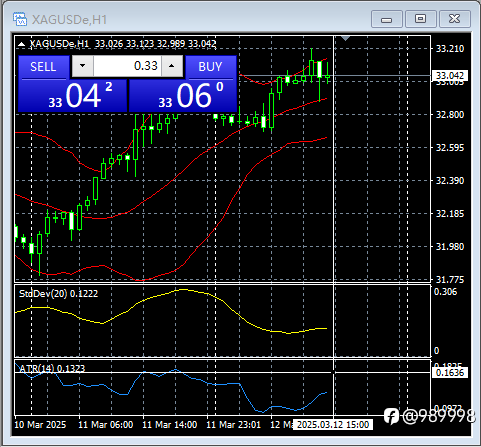This screenshot has height=447, width=481.
Task: Click the 0.1636 ATR level label
Action: (450, 372)
